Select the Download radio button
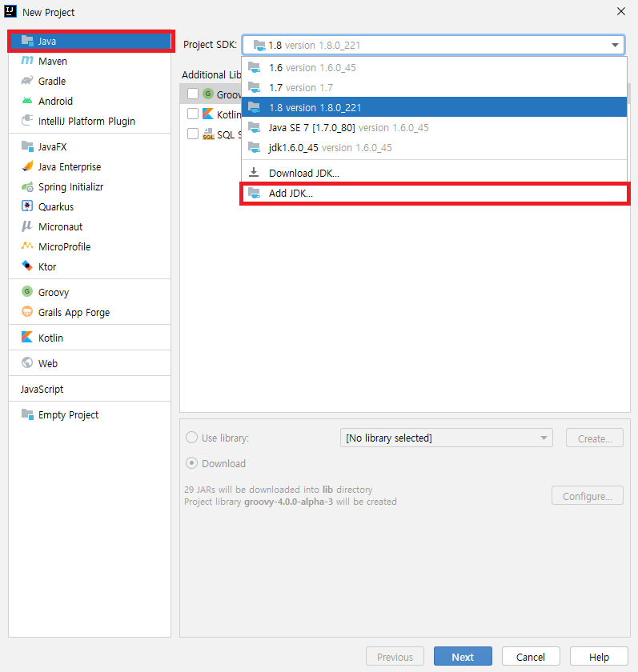The image size is (638, 672). (x=191, y=463)
